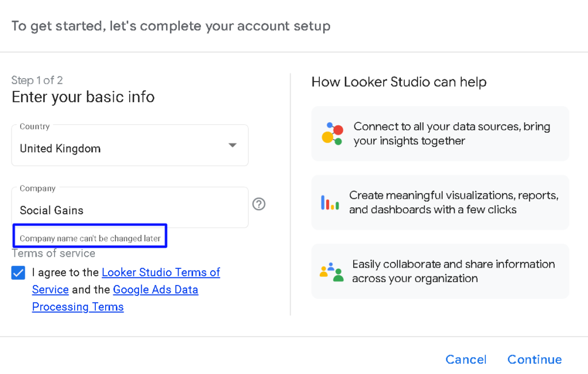Image resolution: width=588 pixels, height=374 pixels.
Task: Click the people collaboration icon
Action: click(x=331, y=272)
